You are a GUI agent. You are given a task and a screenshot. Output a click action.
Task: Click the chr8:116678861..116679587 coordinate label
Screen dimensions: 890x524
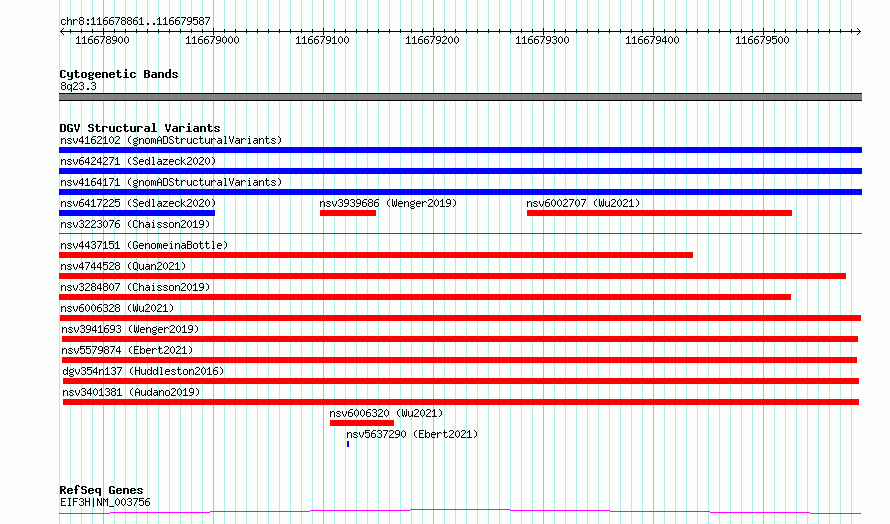(135, 22)
